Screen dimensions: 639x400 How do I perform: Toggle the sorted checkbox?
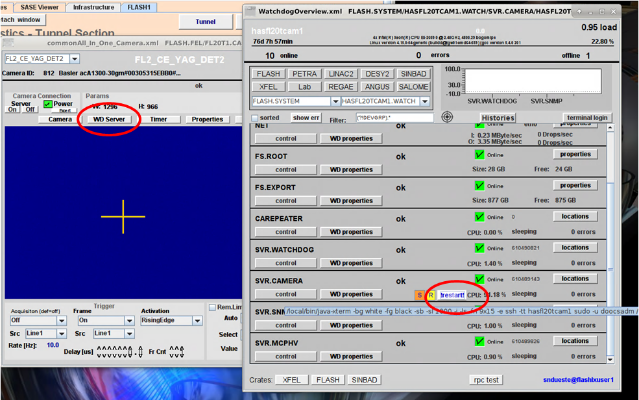tap(256, 117)
